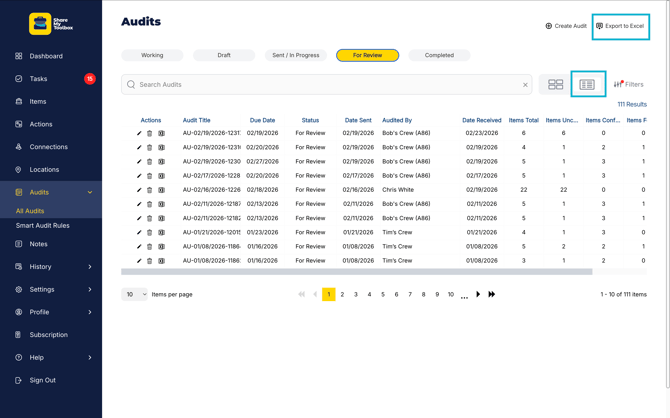Screen dimensions: 670x418
Task: Click the 02/27/2026 due date cell
Action: (x=262, y=162)
